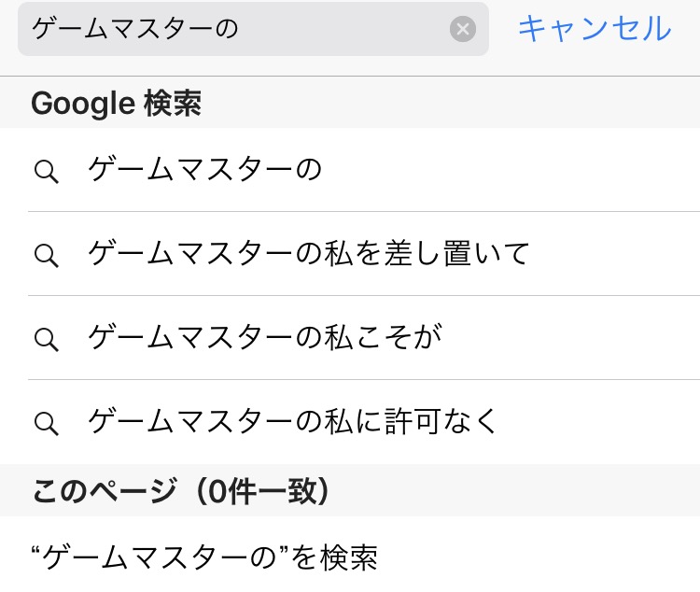Pick the suggestion "ゲームマスターの私こそが"
700x592 pixels.
264,338
